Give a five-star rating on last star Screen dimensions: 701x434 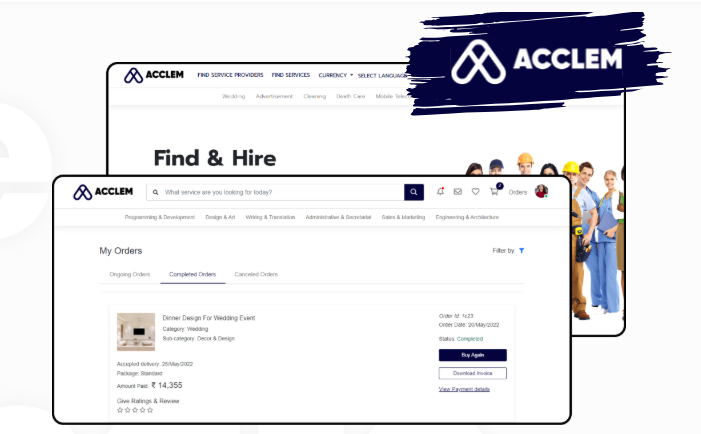point(150,409)
